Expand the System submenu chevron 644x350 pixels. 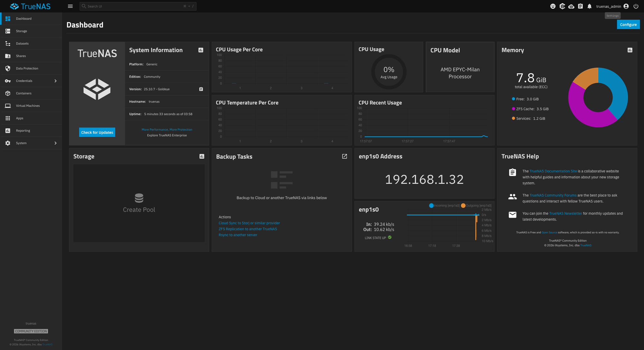click(55, 143)
